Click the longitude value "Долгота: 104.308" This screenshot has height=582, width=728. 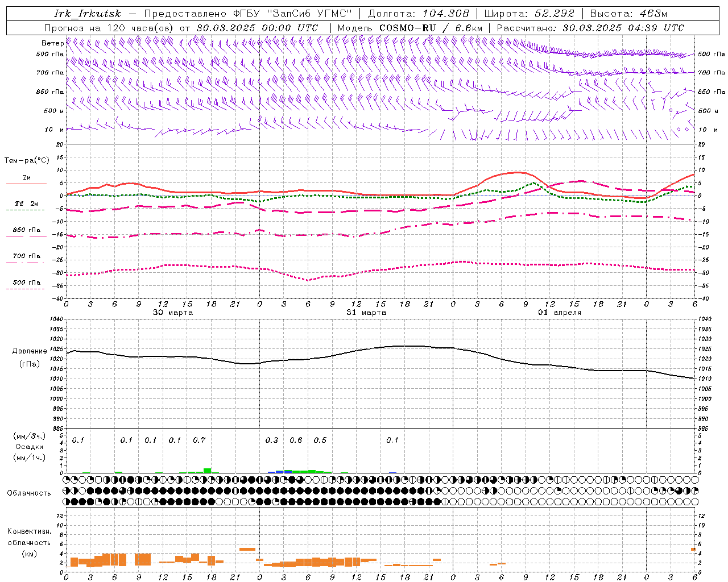pos(419,14)
